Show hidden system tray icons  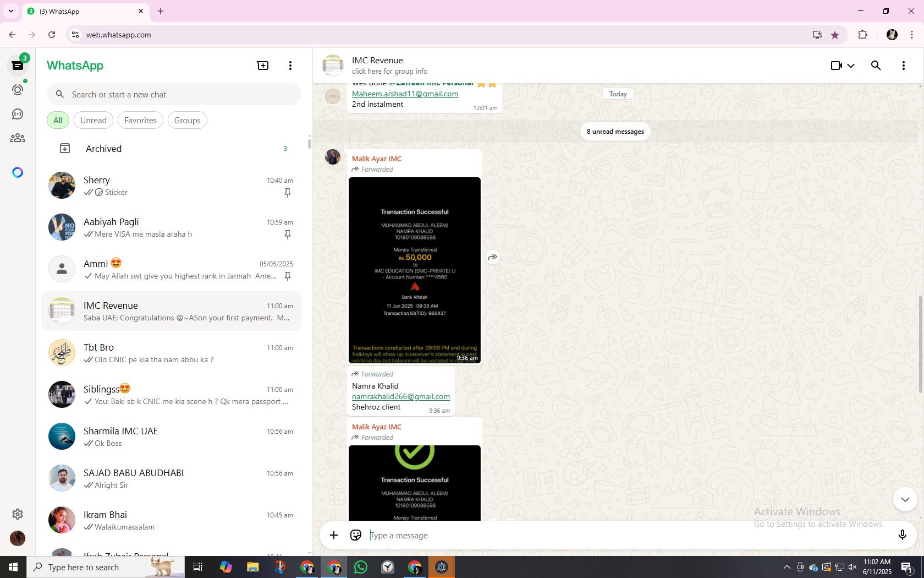(787, 567)
